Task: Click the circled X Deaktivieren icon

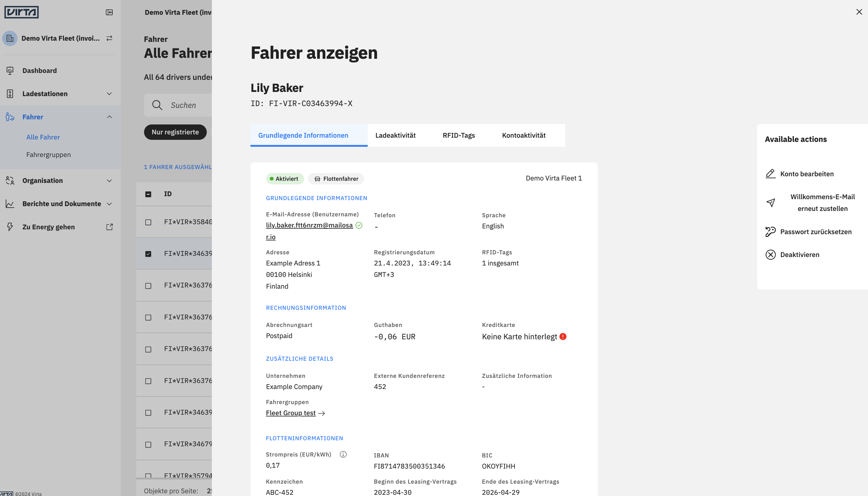Action: (771, 255)
